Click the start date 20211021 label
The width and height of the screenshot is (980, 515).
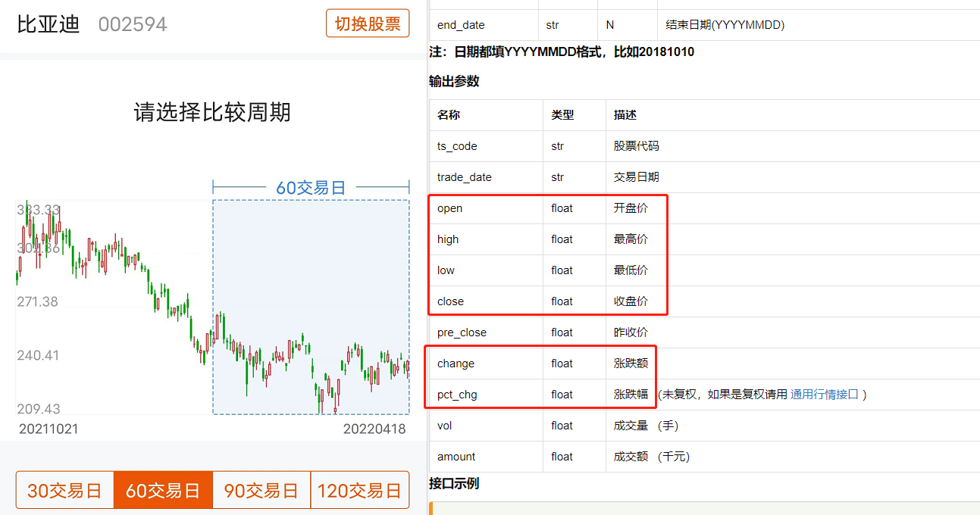coord(49,428)
